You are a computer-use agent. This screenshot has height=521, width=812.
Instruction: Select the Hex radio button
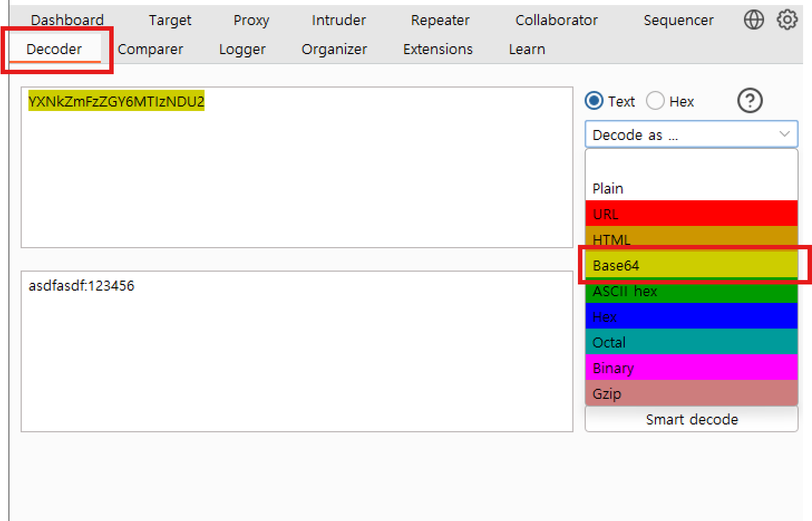(655, 101)
